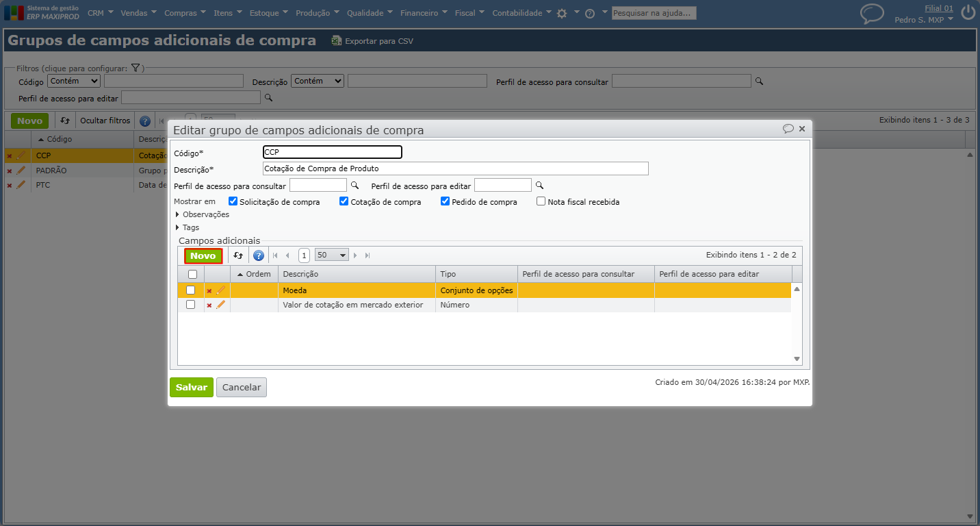Select the Valor de cotação row checkbox
Image resolution: width=980 pixels, height=526 pixels.
[x=190, y=304]
